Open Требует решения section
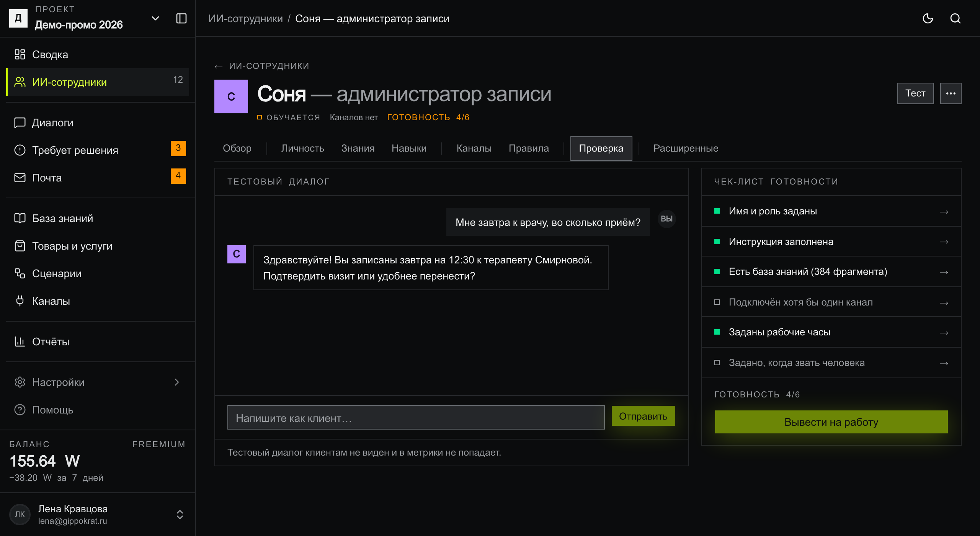This screenshot has width=980, height=536. (x=98, y=150)
